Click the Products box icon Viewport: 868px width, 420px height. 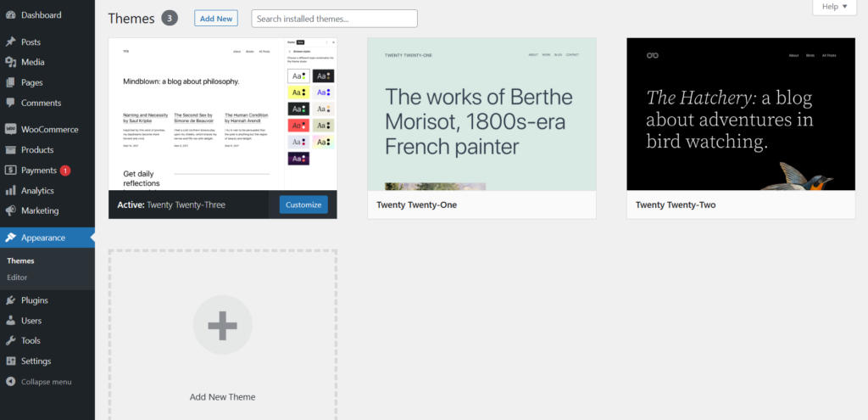pos(10,150)
